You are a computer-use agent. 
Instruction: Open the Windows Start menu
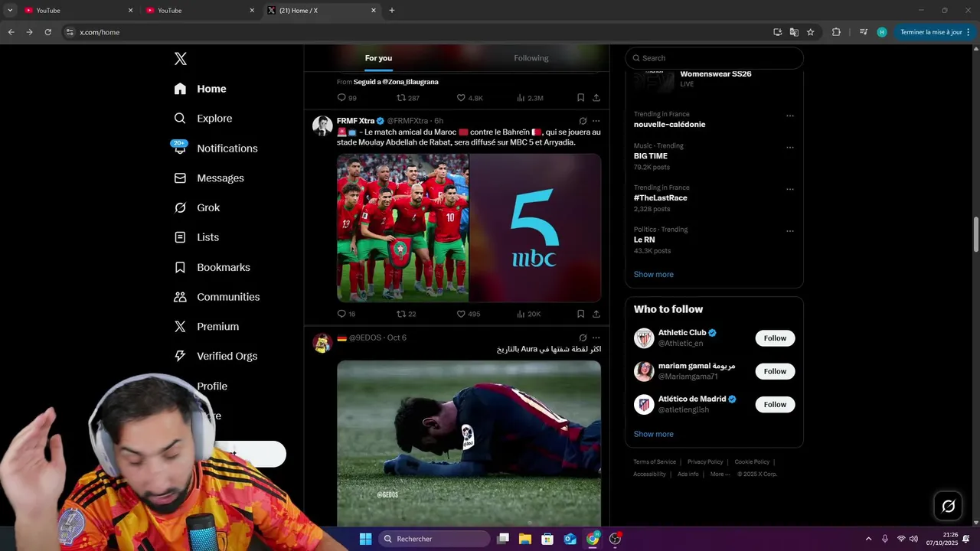pyautogui.click(x=365, y=539)
